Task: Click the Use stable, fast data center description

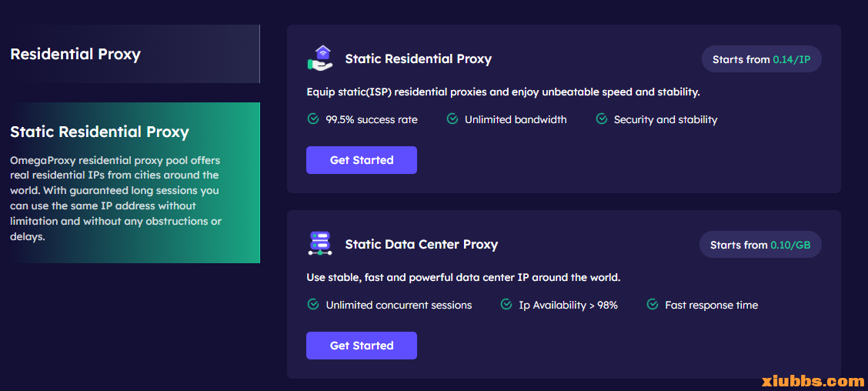Action: 463,277
